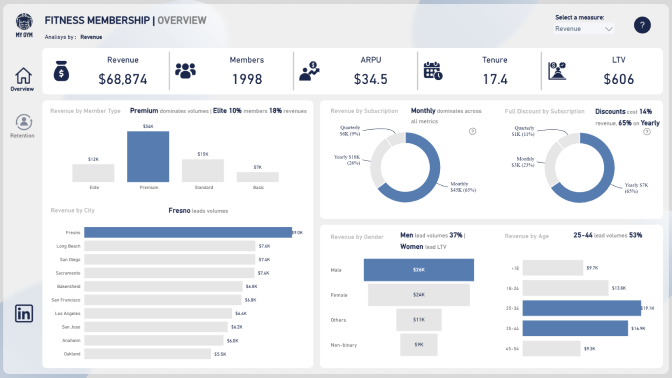Click the Elite bar in member chart
This screenshot has width=672, height=378.
(93, 173)
